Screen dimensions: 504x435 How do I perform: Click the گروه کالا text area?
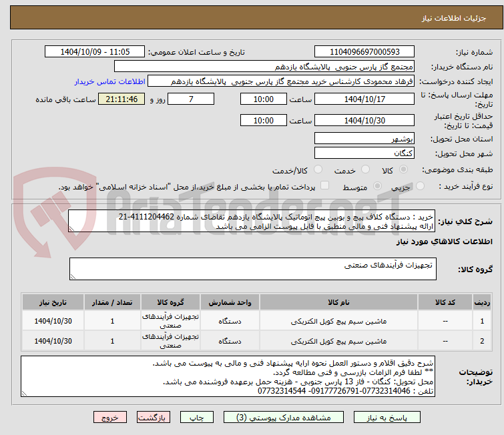(252, 269)
